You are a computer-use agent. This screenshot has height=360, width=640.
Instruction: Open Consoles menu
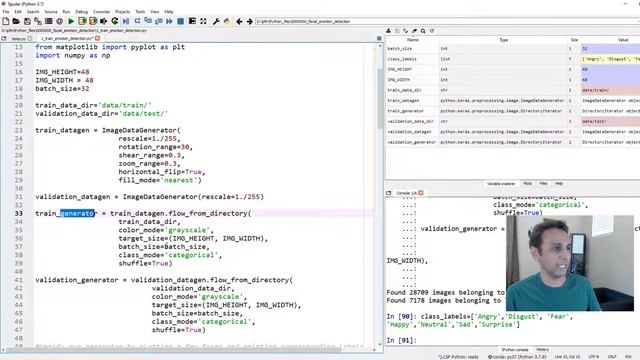102,12
